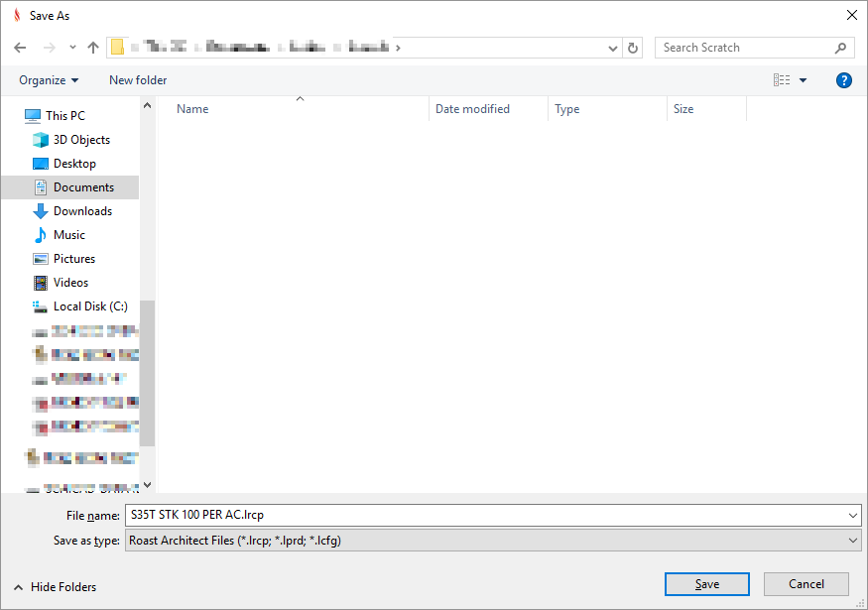Go to Local Disk (C:)
868x610 pixels.
click(90, 306)
